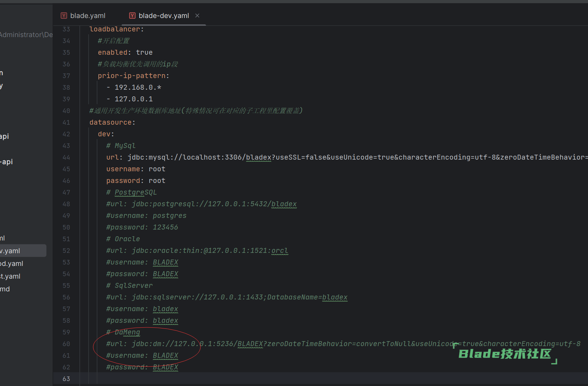The width and height of the screenshot is (588, 386).
Task: Select the 'api' item in project tree
Action: 5,136
